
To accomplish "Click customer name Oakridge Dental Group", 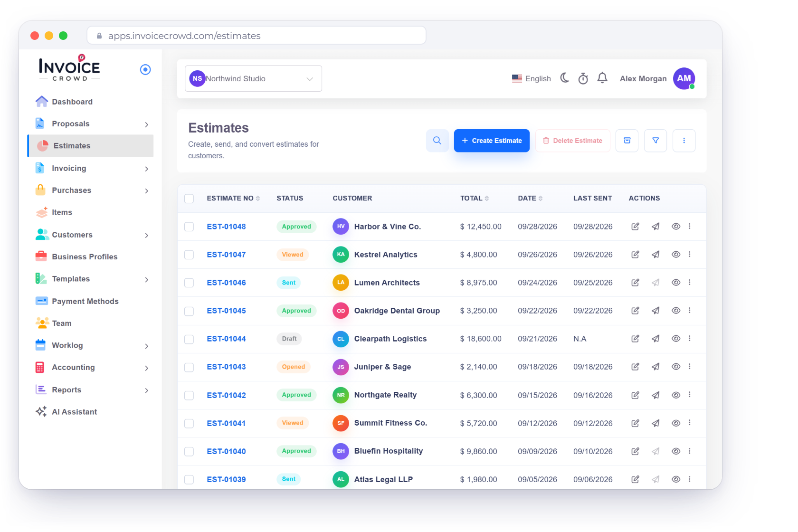I will 397,311.
